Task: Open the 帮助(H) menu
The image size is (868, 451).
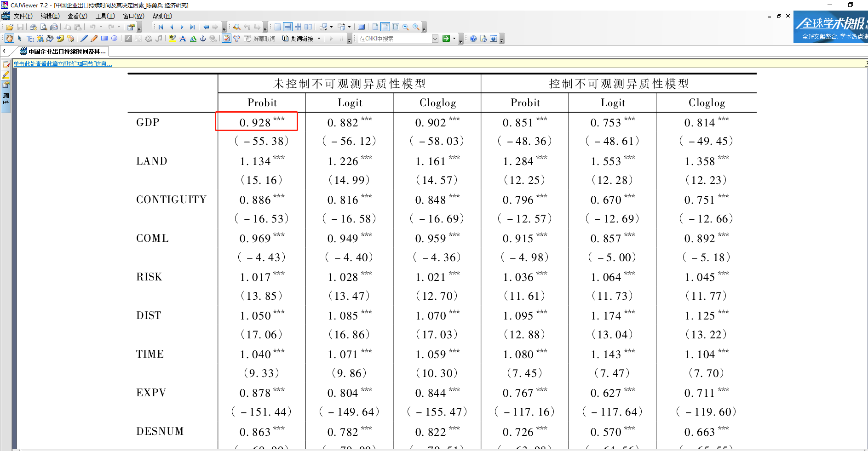Action: (x=162, y=16)
